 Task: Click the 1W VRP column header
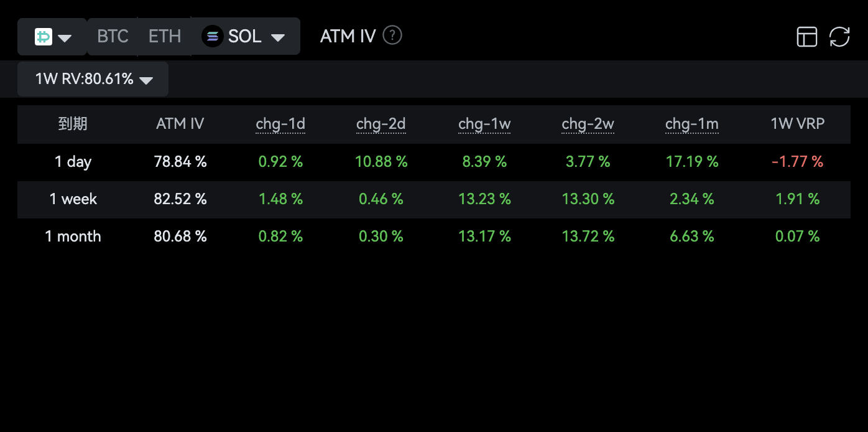[x=798, y=124]
